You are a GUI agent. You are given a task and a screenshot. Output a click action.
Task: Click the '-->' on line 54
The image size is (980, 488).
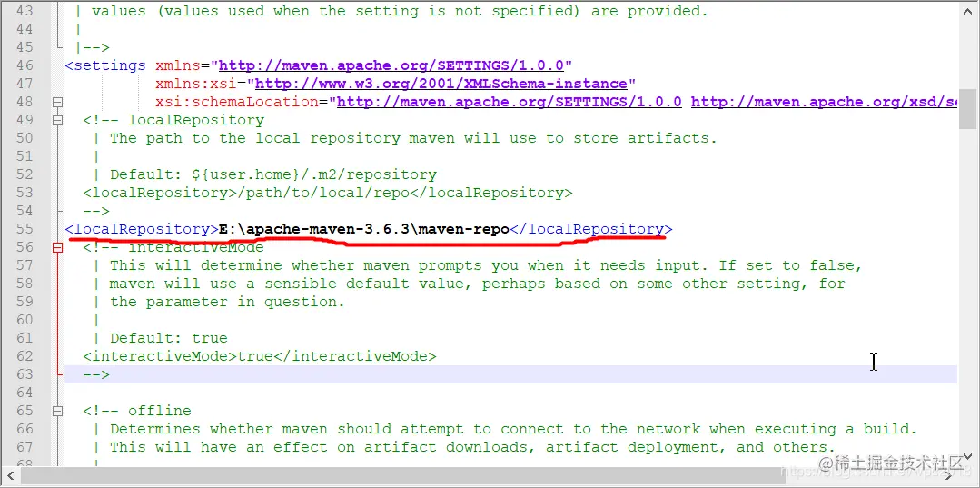[96, 211]
